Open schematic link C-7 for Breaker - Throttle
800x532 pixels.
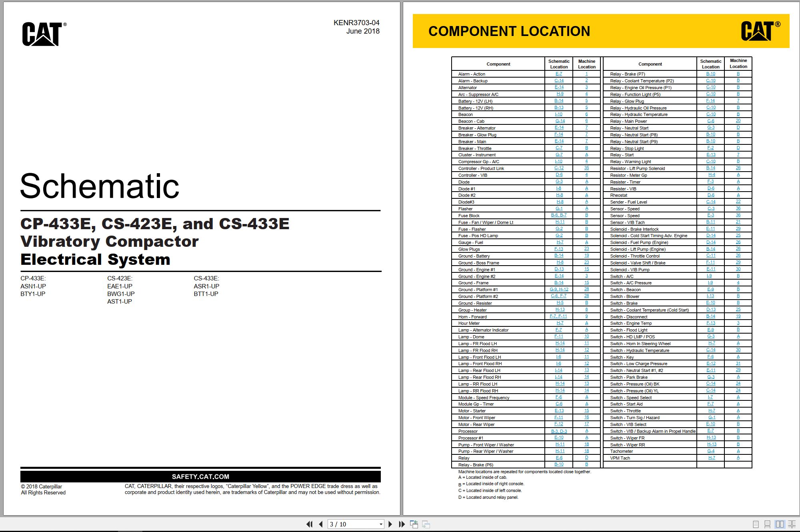pyautogui.click(x=559, y=148)
